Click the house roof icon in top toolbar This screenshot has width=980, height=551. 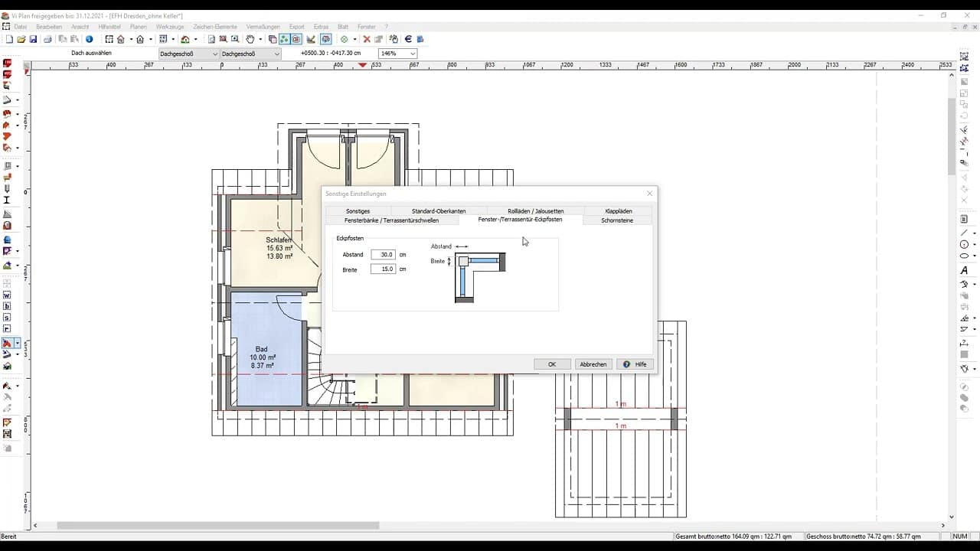[x=185, y=39]
